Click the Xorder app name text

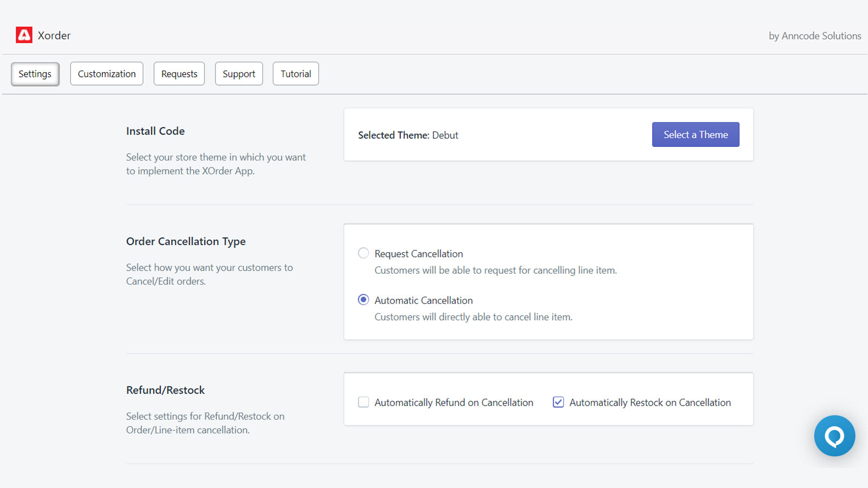54,35
